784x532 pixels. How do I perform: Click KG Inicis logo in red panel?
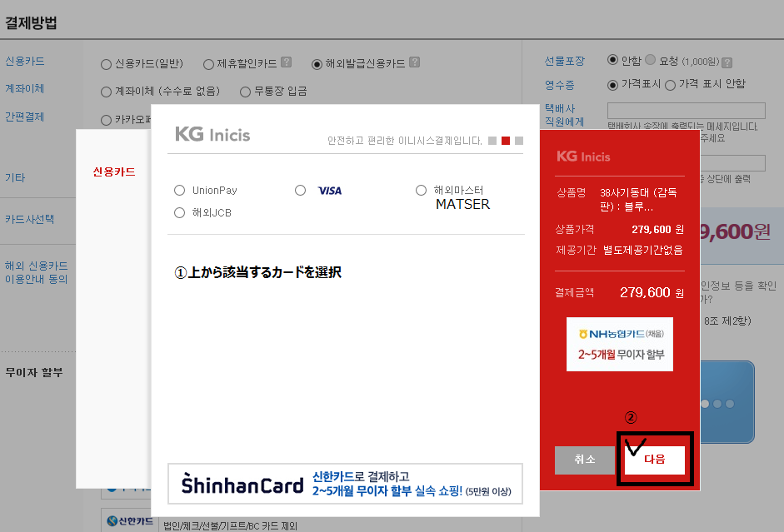(x=583, y=157)
